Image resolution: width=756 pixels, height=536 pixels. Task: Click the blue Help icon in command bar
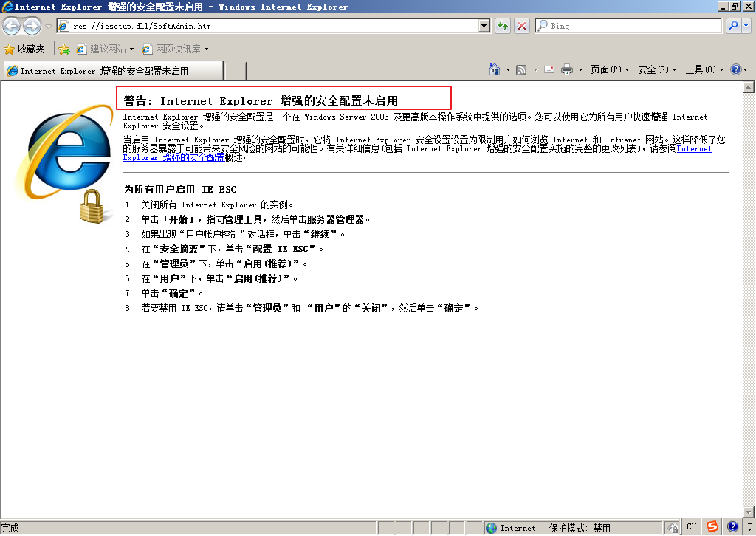point(736,70)
